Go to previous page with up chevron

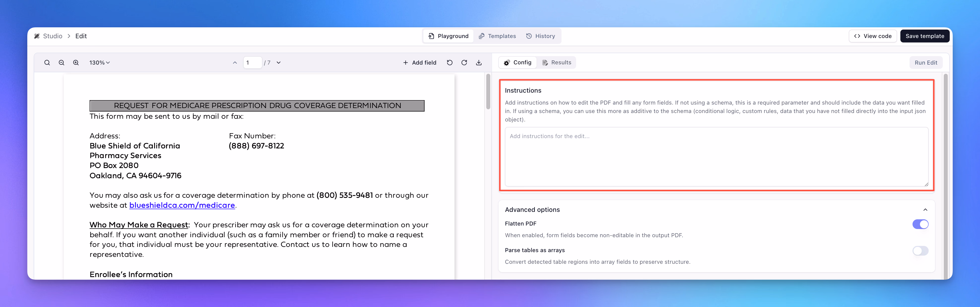(x=235, y=63)
